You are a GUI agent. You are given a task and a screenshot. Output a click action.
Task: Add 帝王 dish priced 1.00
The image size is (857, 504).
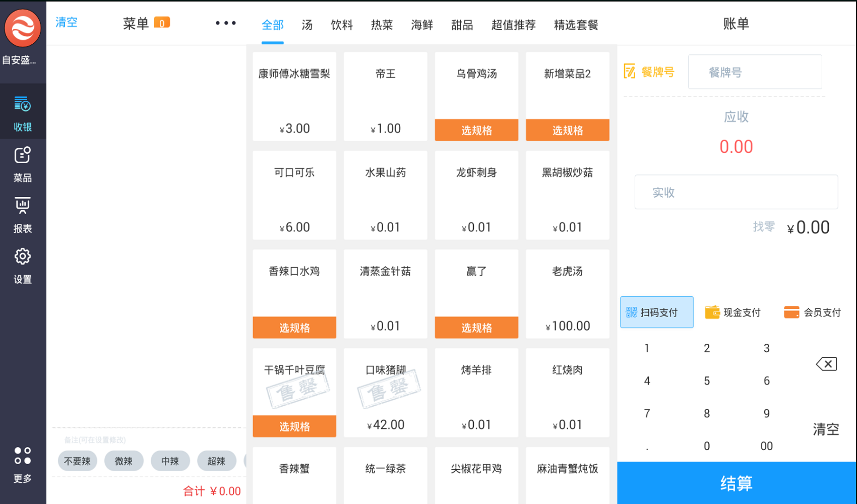(386, 96)
